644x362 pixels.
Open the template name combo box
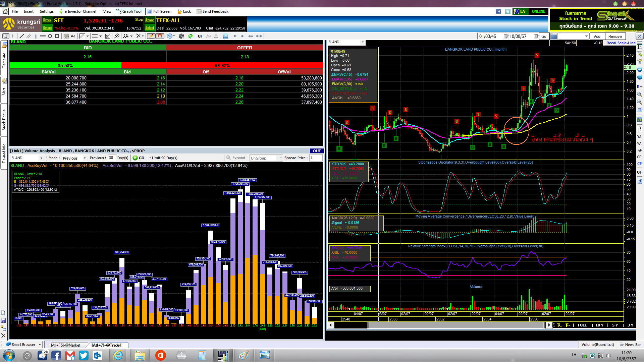574,36
